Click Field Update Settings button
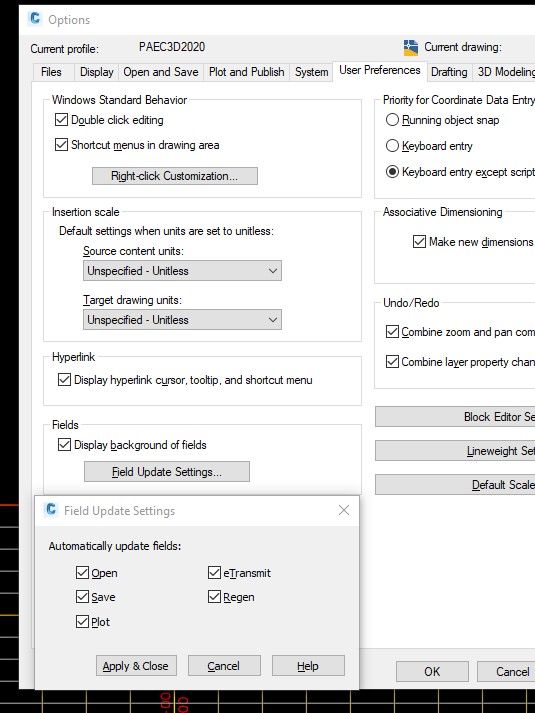The image size is (535, 713). pos(167,472)
